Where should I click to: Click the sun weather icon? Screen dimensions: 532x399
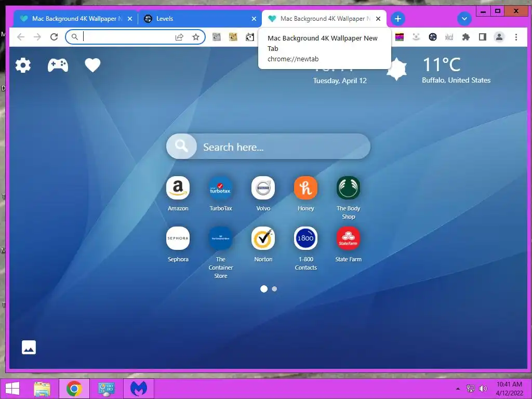click(x=397, y=69)
